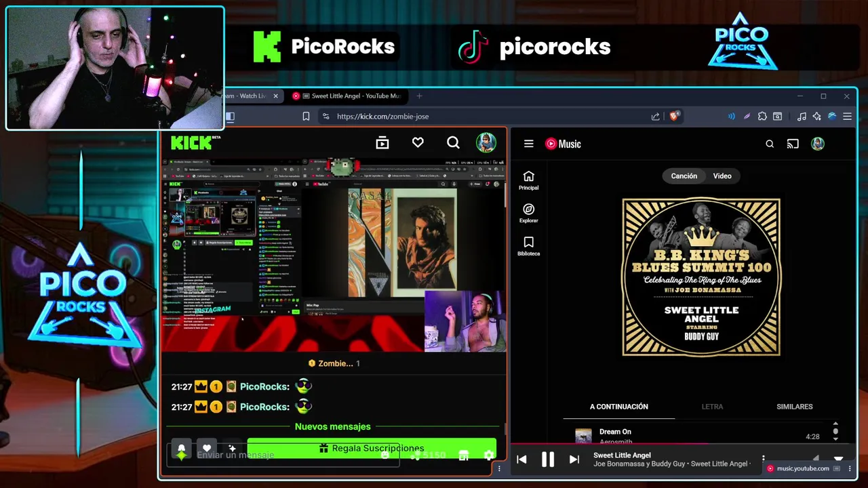The width and height of the screenshot is (868, 488).
Task: Click the Zombie... pinned chat header
Action: pos(335,363)
